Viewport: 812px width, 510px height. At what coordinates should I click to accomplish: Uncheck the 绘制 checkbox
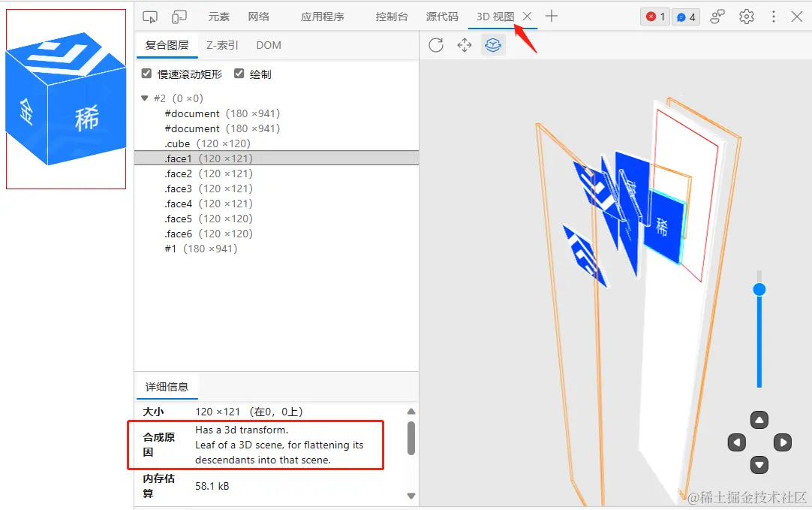click(x=239, y=74)
